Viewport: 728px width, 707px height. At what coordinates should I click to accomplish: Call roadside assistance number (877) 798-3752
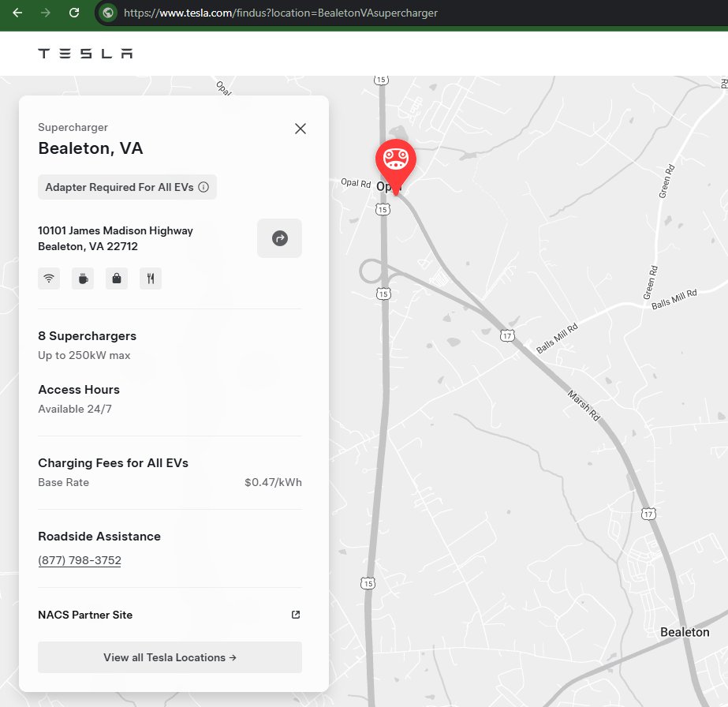(x=80, y=560)
